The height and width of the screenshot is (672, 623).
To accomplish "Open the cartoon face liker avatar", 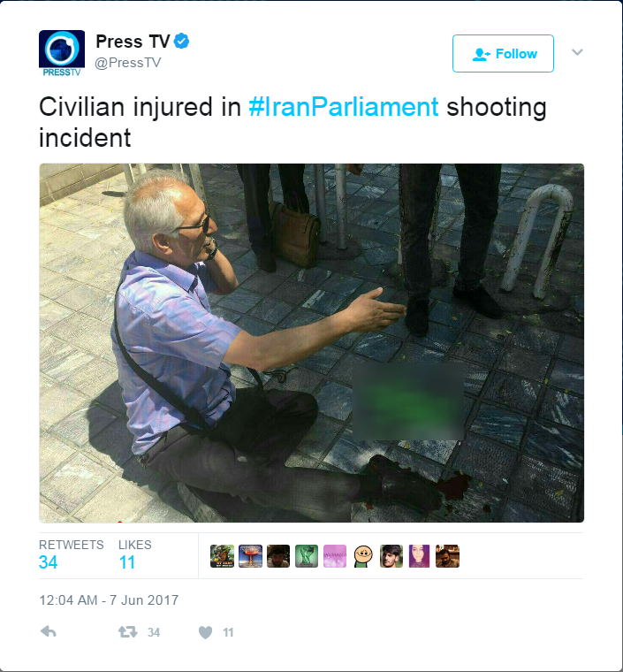I will tap(363, 556).
